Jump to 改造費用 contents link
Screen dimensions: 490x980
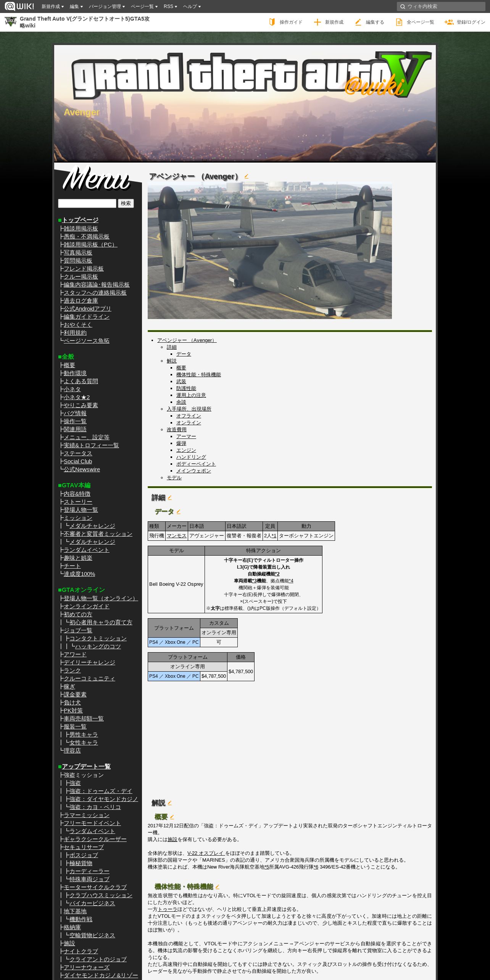point(177,430)
